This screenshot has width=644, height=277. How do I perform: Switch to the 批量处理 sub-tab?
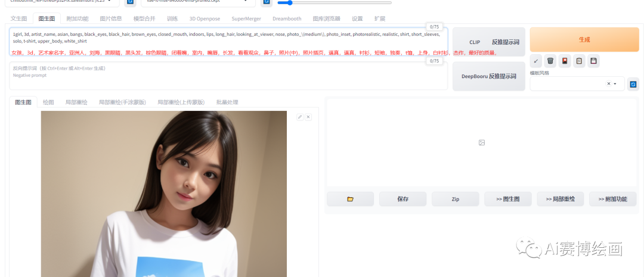[x=227, y=102]
